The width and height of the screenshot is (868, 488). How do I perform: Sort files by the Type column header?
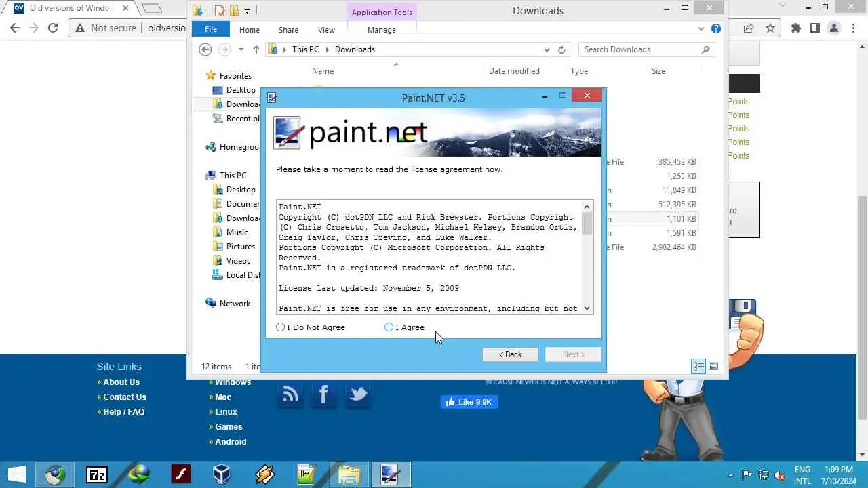(579, 71)
